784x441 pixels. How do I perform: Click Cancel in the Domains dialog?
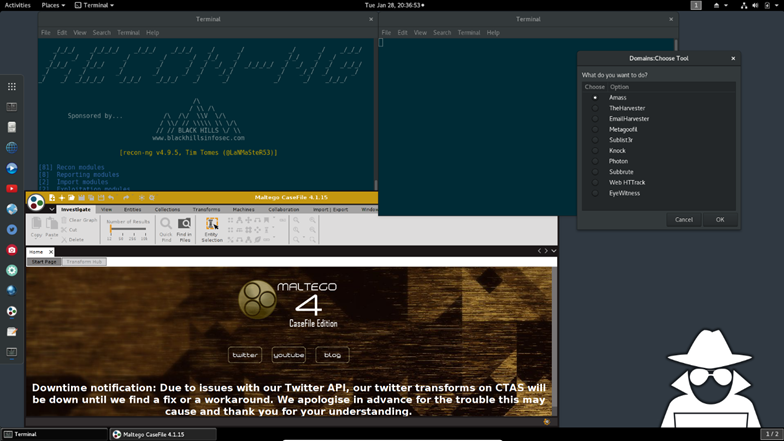point(684,220)
